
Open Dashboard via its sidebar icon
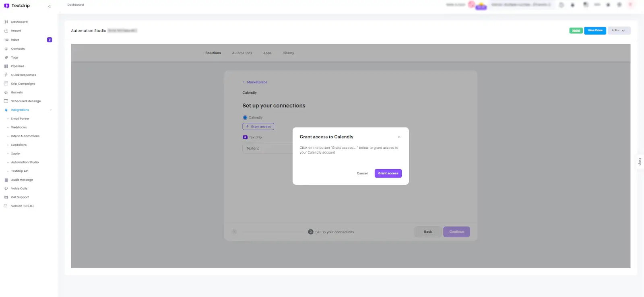[6, 22]
